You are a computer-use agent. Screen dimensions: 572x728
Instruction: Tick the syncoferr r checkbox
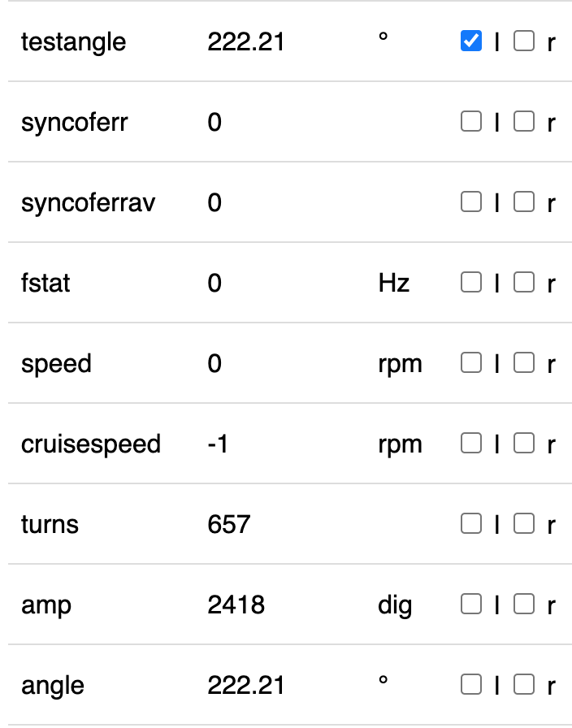point(524,121)
